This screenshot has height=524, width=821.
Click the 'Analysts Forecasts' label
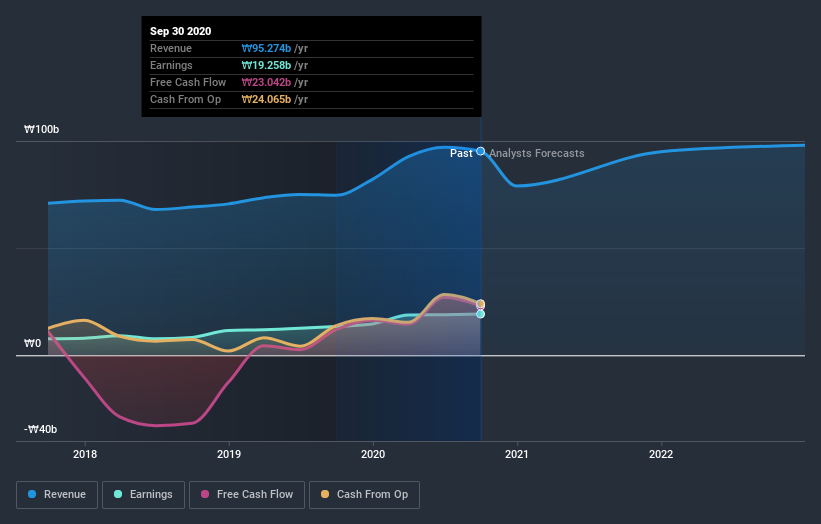(x=537, y=153)
